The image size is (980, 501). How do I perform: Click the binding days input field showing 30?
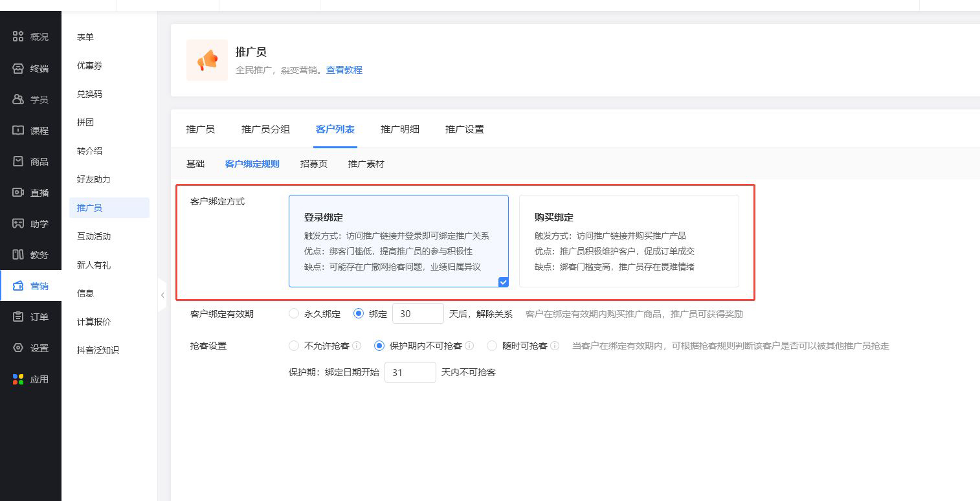pos(418,314)
